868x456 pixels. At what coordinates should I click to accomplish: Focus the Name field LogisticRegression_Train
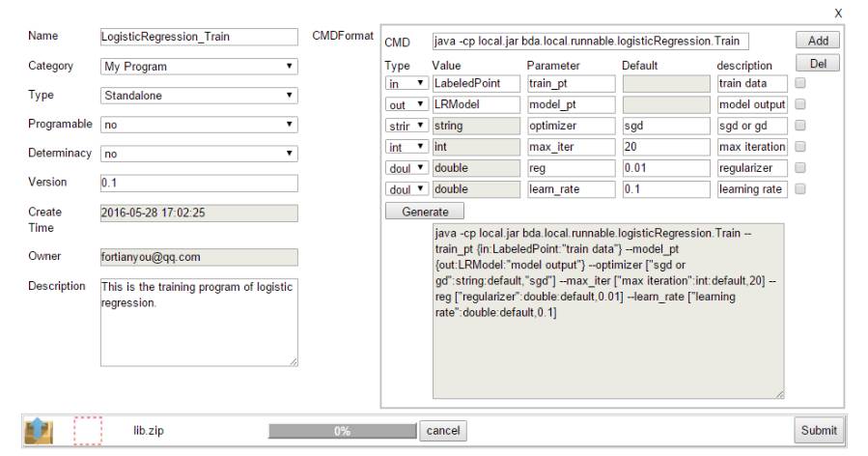199,37
